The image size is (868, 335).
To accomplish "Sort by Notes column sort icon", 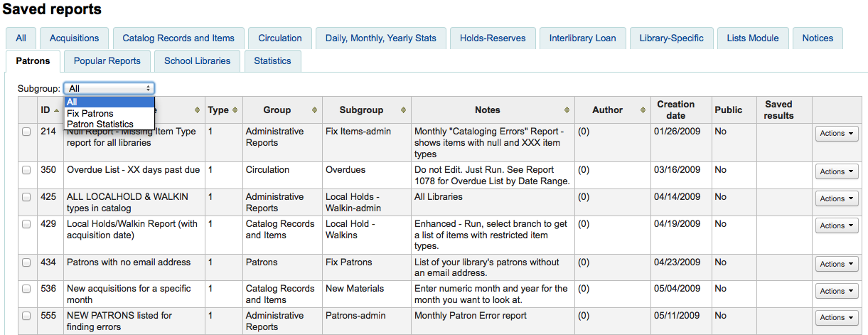I will 567,110.
